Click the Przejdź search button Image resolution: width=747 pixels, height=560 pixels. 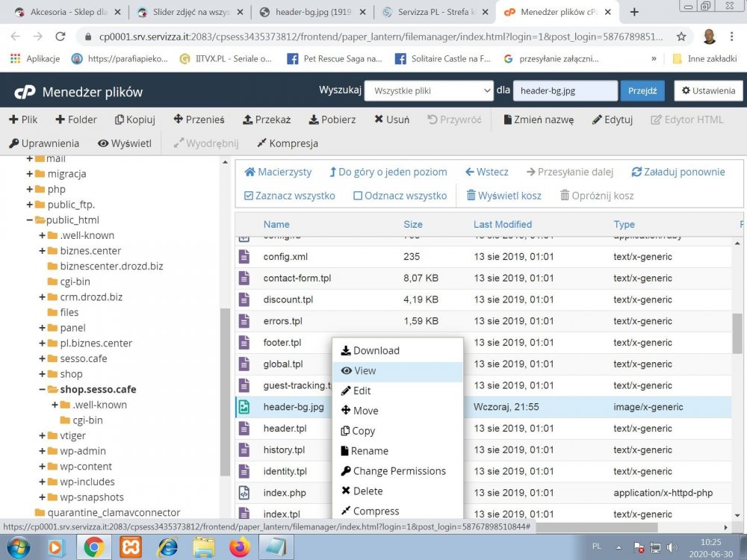pyautogui.click(x=642, y=90)
